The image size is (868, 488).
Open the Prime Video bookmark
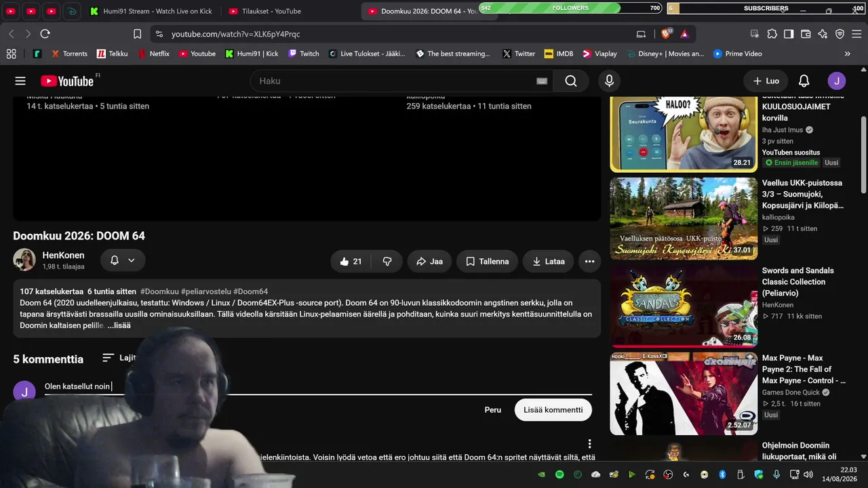tap(737, 54)
